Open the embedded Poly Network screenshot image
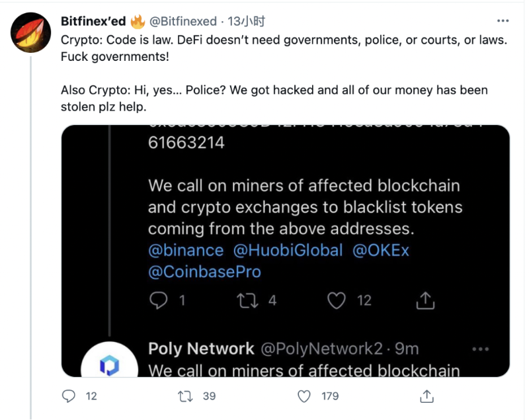 click(x=286, y=251)
